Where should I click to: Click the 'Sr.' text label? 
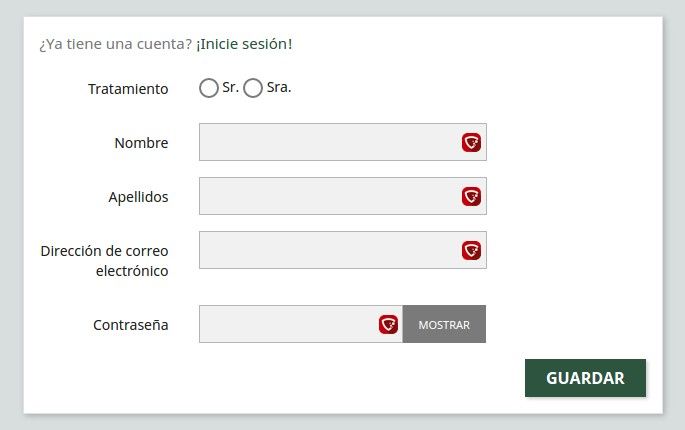point(230,87)
